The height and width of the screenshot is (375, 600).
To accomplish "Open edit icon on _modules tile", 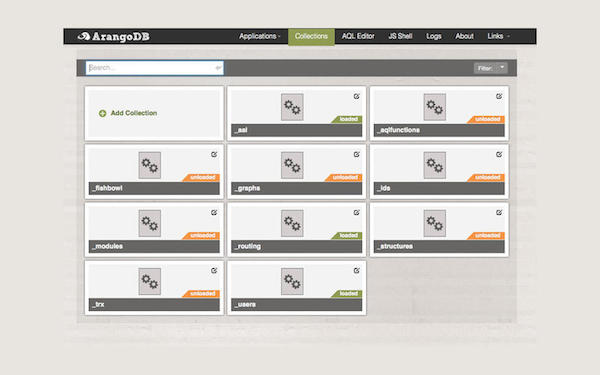I will pos(214,212).
